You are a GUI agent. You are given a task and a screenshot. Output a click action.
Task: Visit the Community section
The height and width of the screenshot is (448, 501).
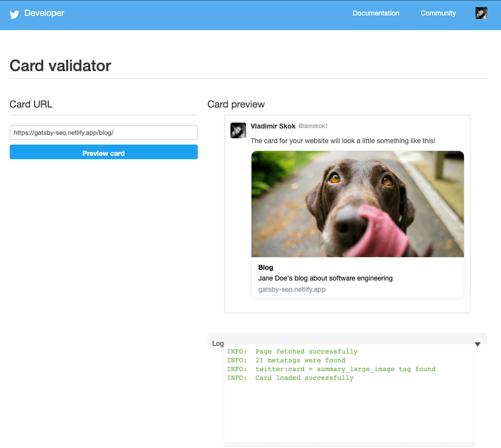tap(438, 13)
